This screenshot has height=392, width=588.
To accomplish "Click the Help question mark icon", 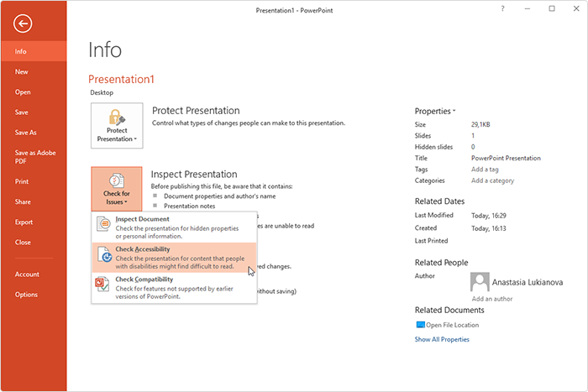I will (x=502, y=8).
